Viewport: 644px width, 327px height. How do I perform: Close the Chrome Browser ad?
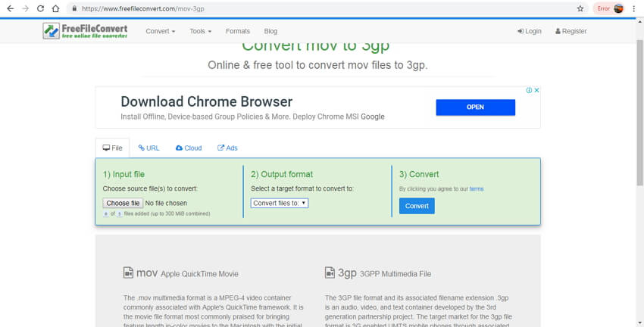(x=536, y=90)
